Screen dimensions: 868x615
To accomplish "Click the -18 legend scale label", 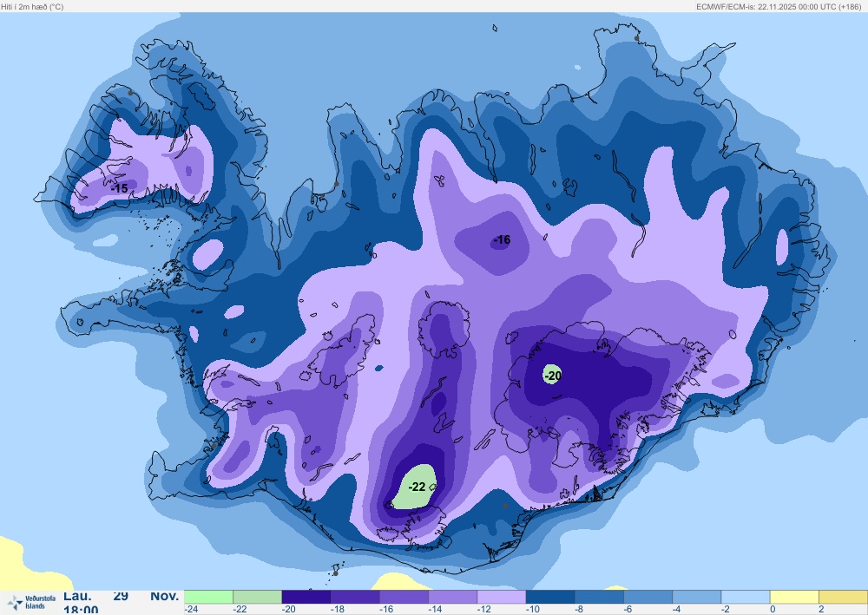I will click(338, 610).
